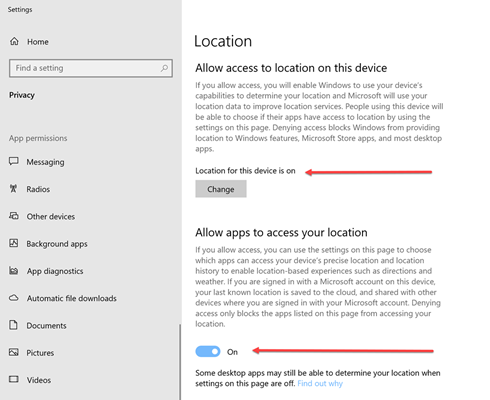Viewport: 490px width, 400px height.
Task: Click the sidebar vertical scrollbar
Action: click(x=180, y=362)
